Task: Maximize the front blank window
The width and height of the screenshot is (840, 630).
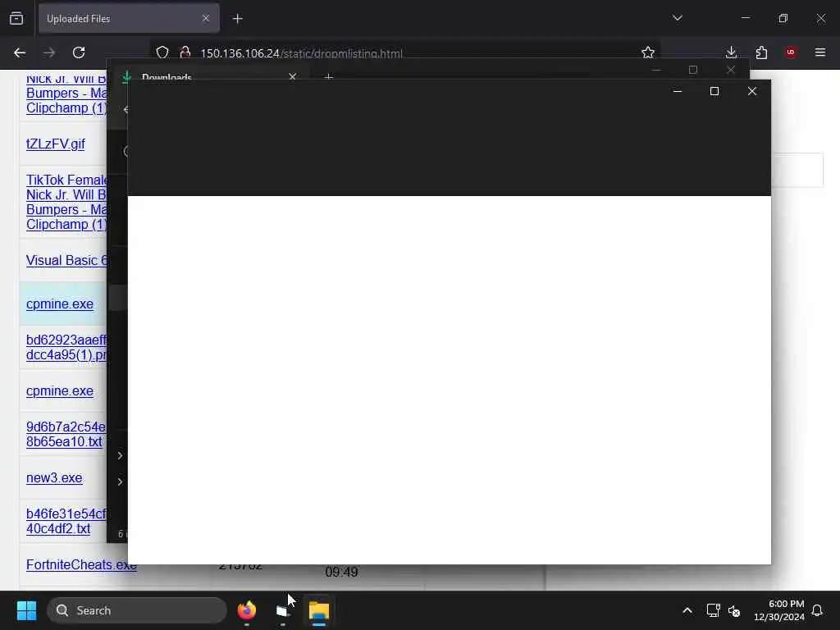Action: (x=714, y=91)
